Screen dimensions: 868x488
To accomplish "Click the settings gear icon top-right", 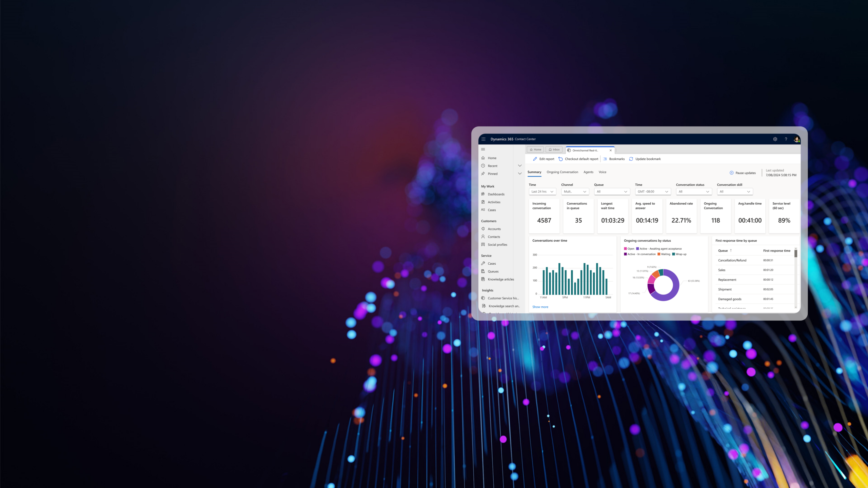I will (775, 139).
